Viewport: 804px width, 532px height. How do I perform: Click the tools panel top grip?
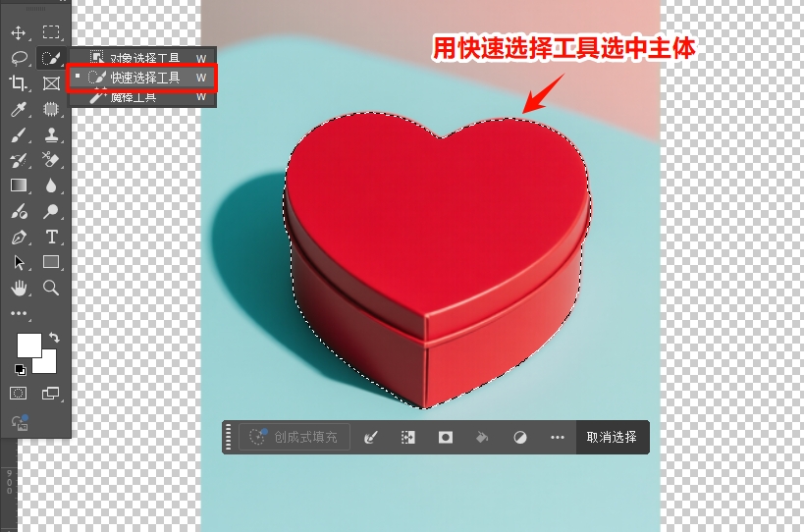coord(36,9)
